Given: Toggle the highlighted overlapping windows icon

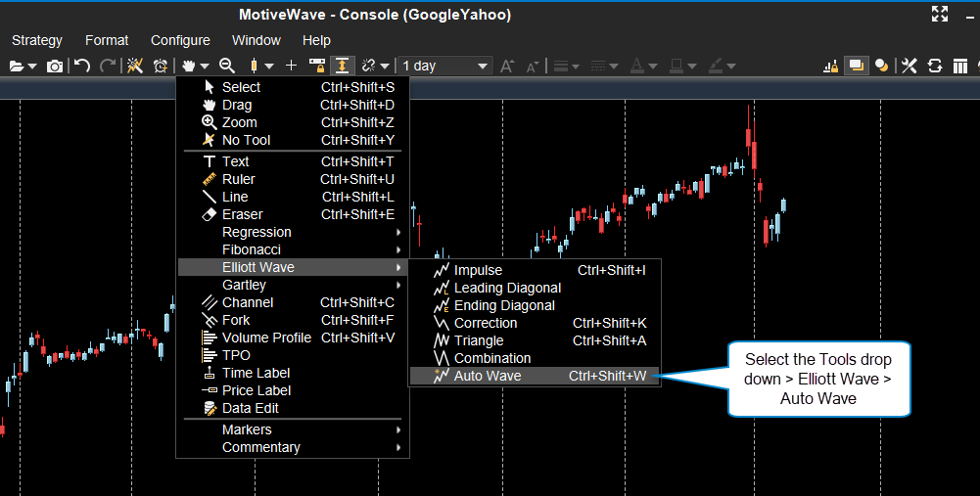Looking at the screenshot, I should [857, 66].
